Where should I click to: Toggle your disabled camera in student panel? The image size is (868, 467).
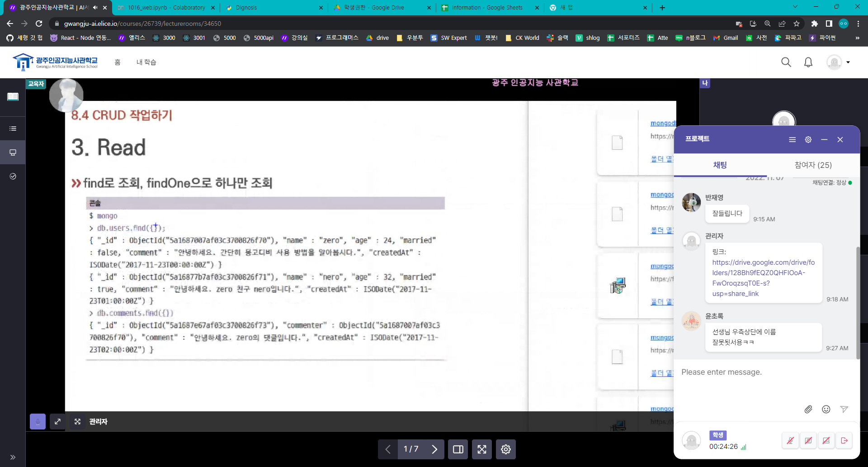click(x=808, y=440)
